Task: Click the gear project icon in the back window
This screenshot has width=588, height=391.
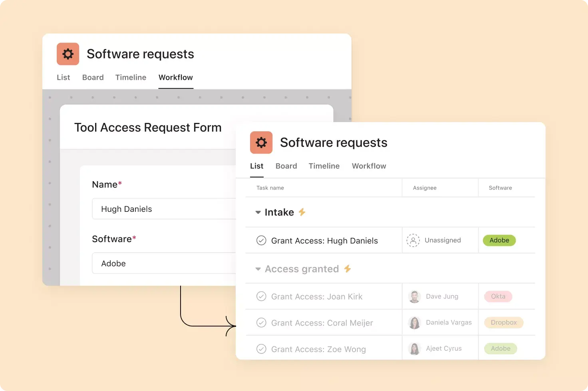Action: coord(68,54)
